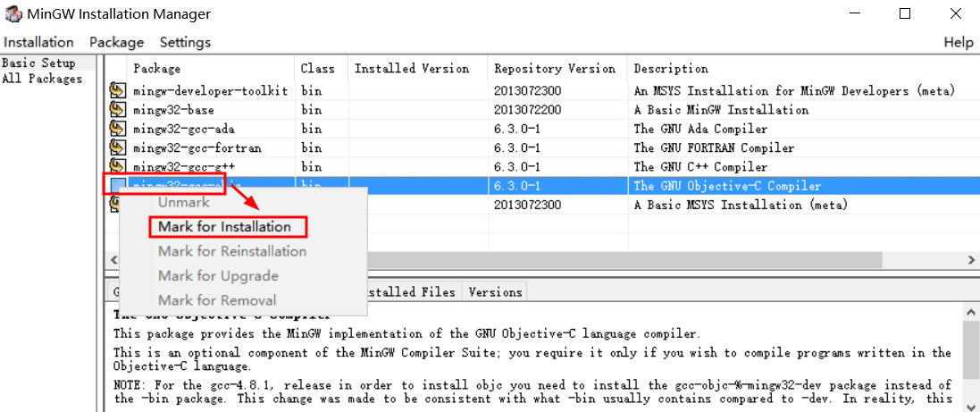Image resolution: width=980 pixels, height=412 pixels.
Task: Click 'A Basic MinGW Installation' description
Action: [721, 110]
